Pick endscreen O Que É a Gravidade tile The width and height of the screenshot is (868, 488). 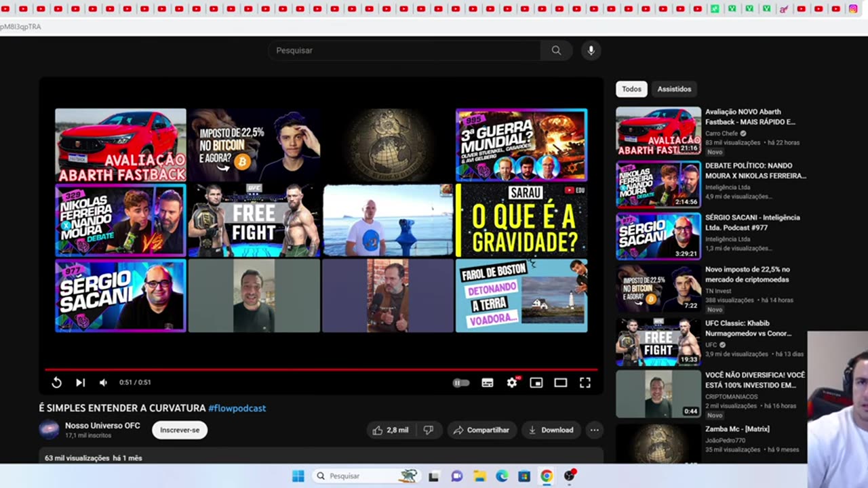coord(521,220)
